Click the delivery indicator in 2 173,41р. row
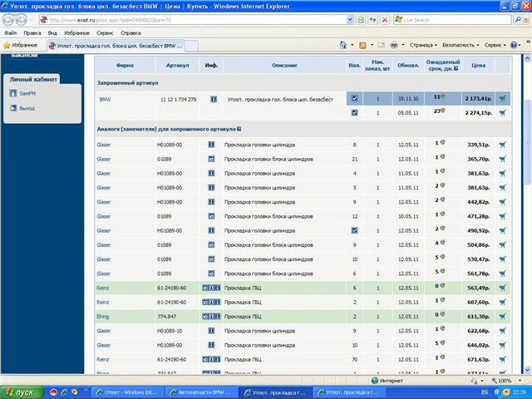532x399 pixels. pyautogui.click(x=443, y=96)
